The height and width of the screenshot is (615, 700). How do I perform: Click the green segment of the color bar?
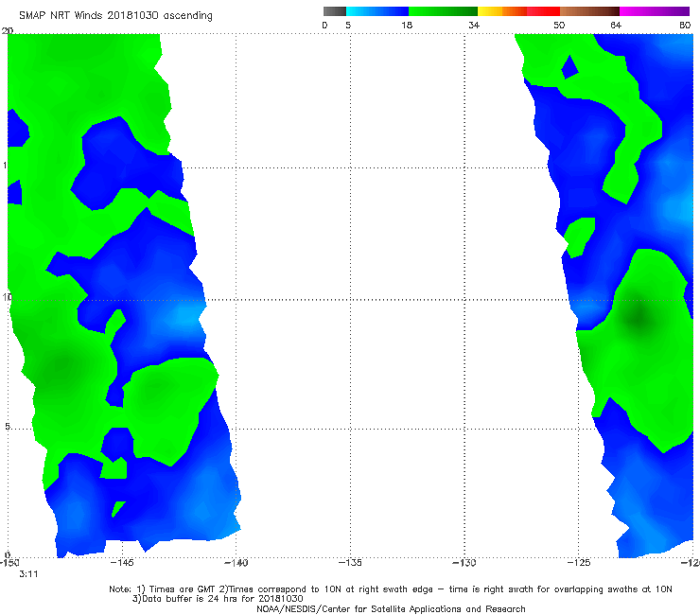point(443,11)
